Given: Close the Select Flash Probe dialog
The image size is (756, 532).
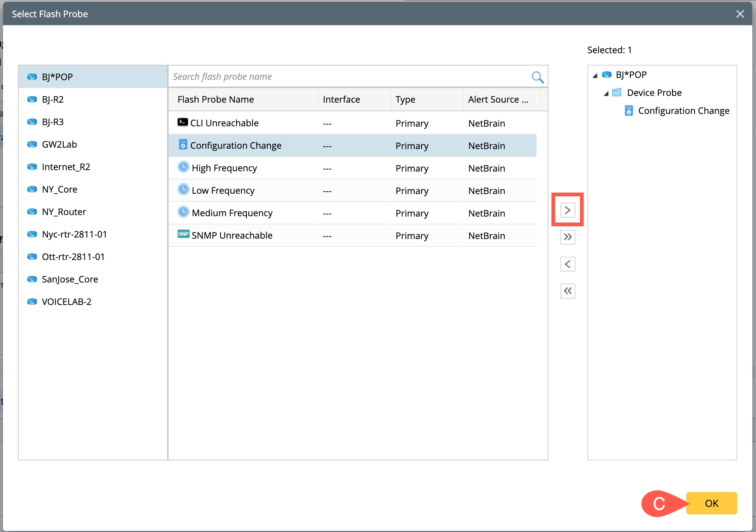Looking at the screenshot, I should coord(740,14).
